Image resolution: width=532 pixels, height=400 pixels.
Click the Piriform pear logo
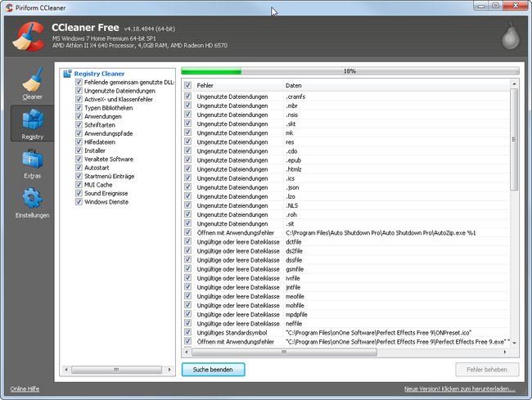coord(511,36)
